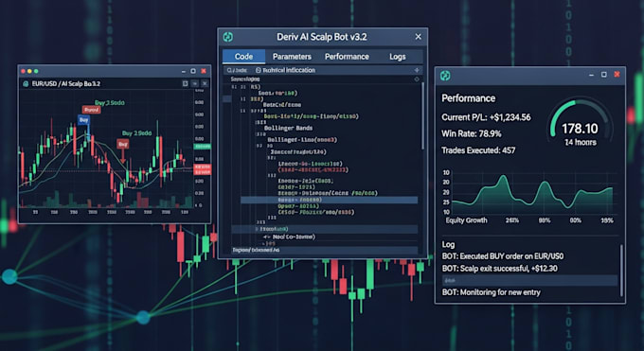Click the Technical indication toolbar icon
Image resolution: width=644 pixels, height=351 pixels.
click(x=258, y=70)
